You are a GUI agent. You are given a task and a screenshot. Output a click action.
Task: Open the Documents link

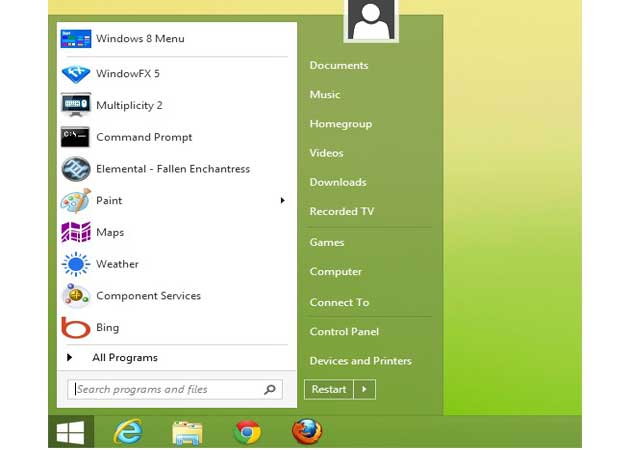(x=339, y=66)
